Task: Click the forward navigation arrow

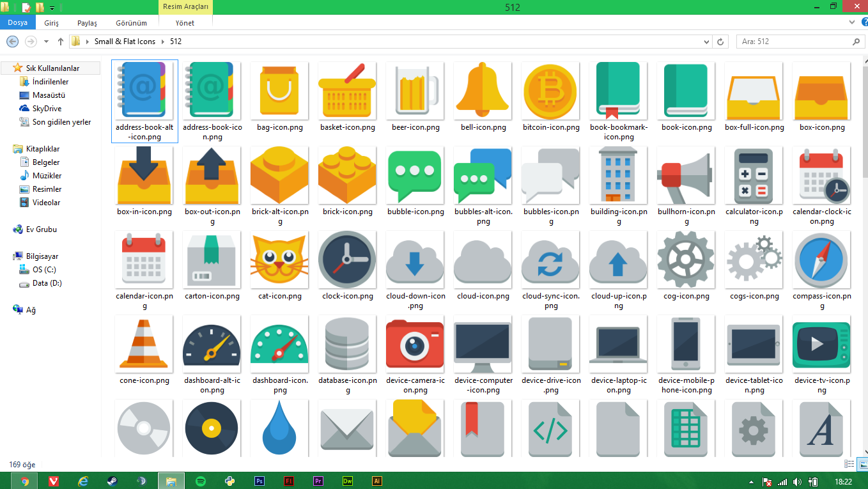Action: tap(30, 42)
